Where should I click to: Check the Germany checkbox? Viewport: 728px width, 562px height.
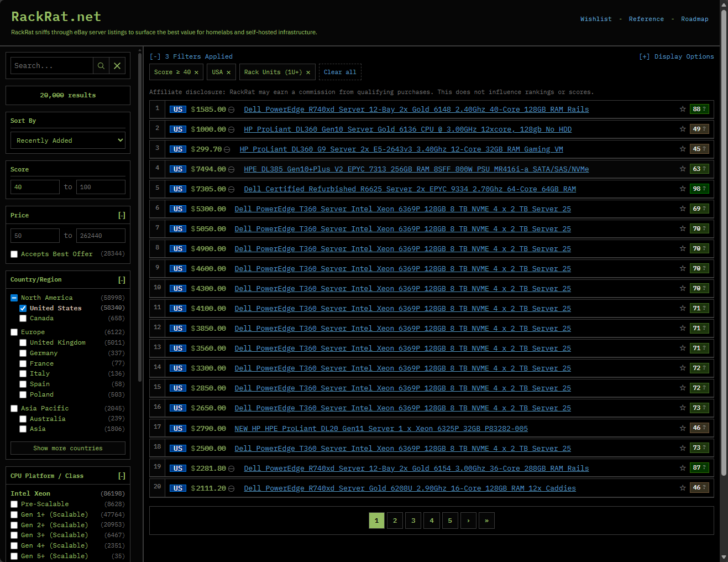click(x=23, y=353)
